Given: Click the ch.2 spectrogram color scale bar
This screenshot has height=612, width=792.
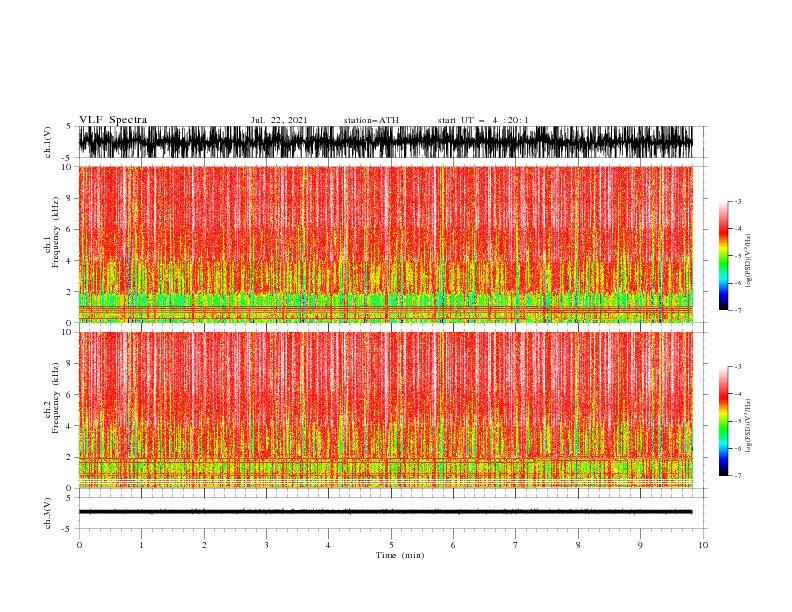Looking at the screenshot, I should click(x=723, y=421).
